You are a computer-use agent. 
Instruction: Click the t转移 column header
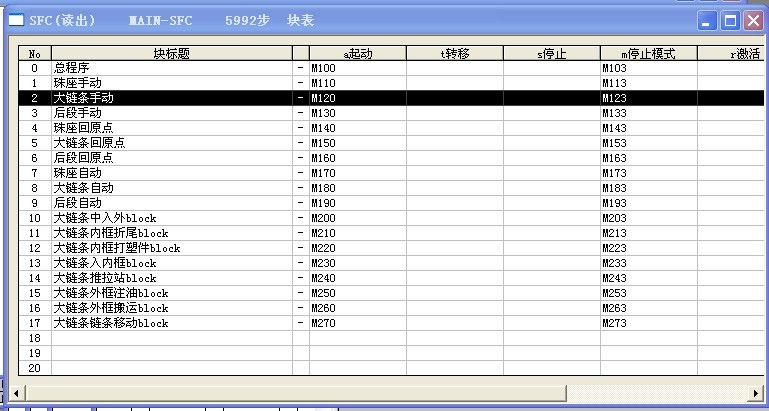(x=454, y=53)
